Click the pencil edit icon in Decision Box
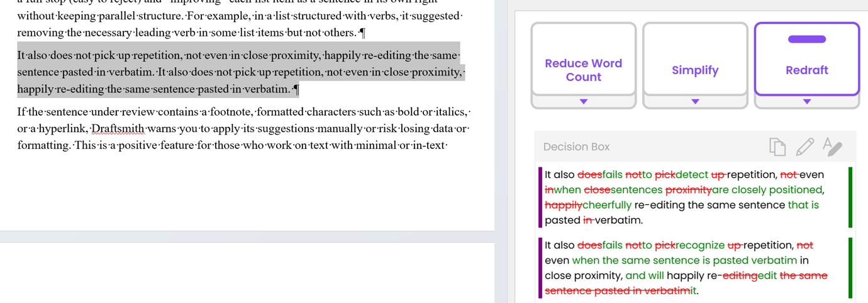Screen dimensions: 868x303 coord(804,146)
